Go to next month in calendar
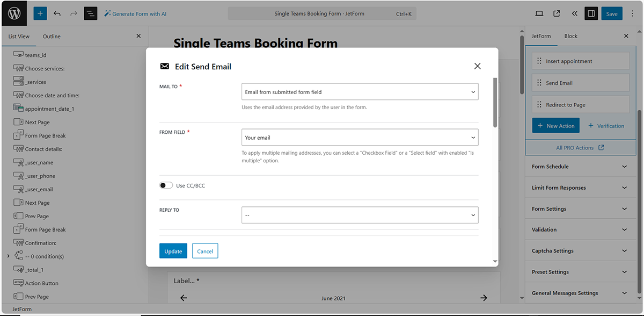The image size is (644, 316). 484,298
